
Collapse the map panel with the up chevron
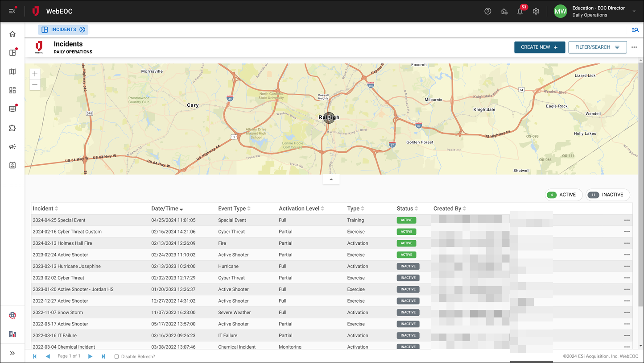click(x=331, y=179)
